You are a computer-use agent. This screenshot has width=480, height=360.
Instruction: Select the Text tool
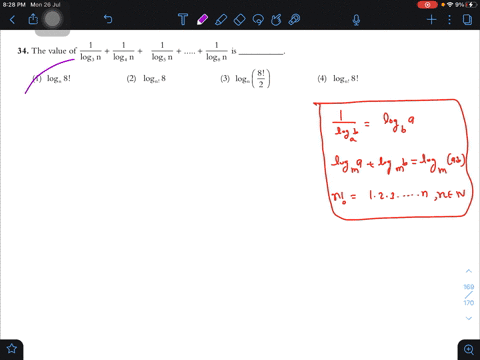point(183,19)
